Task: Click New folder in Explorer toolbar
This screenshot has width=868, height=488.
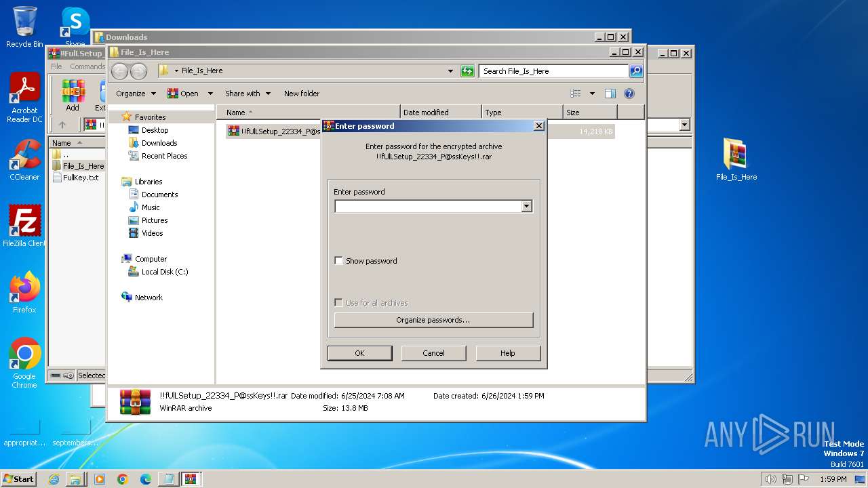Action: (x=302, y=94)
